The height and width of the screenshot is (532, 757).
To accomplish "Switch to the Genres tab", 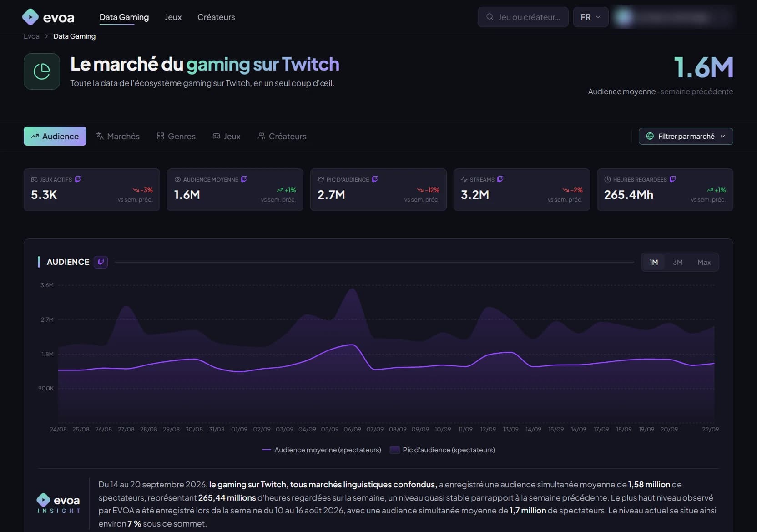I will click(176, 136).
